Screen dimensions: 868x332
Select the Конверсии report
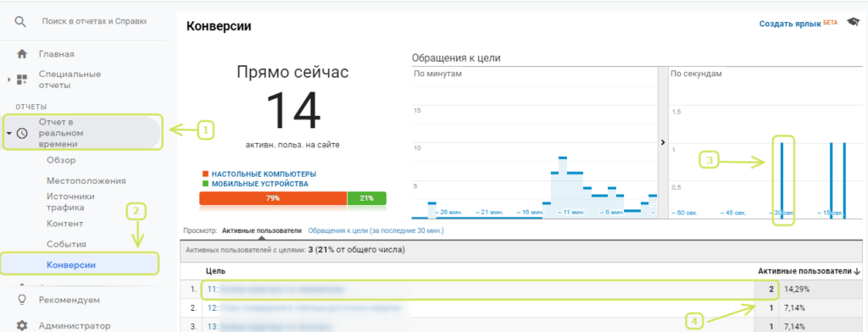(71, 264)
